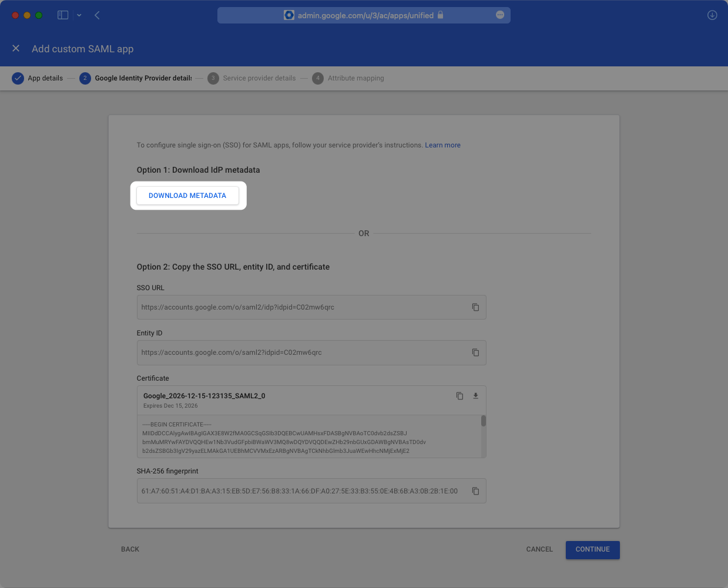Expand the sidebar dropdown chevron
Screen dimensions: 728x588
[x=79, y=15]
